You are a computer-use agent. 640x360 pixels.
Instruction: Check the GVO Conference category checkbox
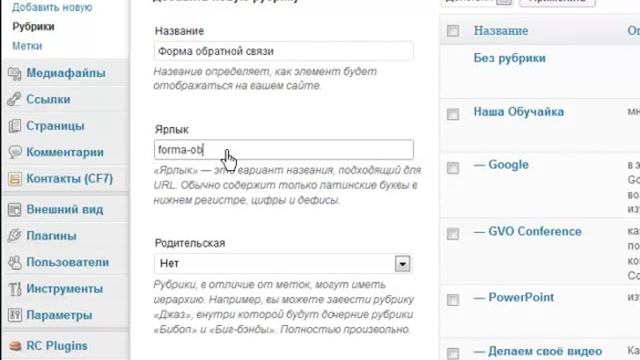pyautogui.click(x=453, y=234)
